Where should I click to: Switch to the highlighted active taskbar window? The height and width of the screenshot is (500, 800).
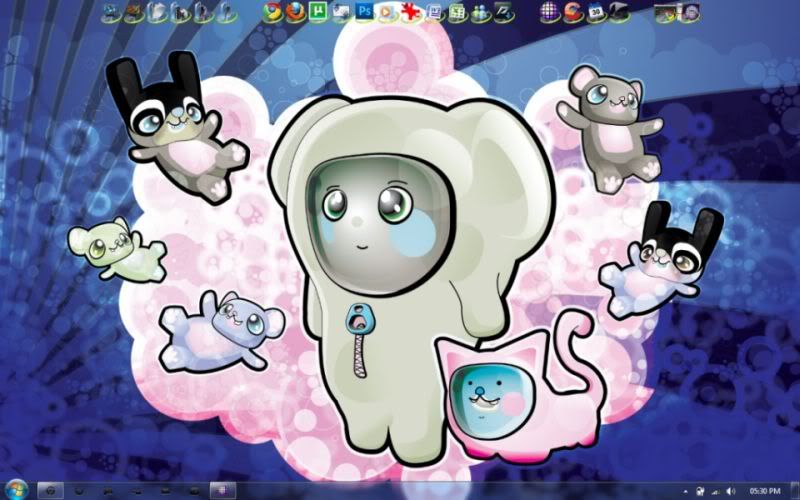(x=221, y=490)
